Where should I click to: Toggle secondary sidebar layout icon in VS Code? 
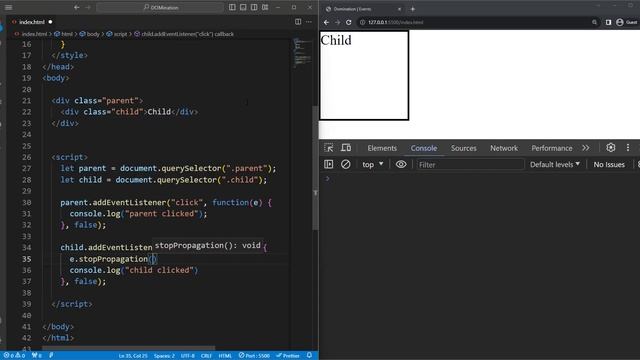pos(254,7)
